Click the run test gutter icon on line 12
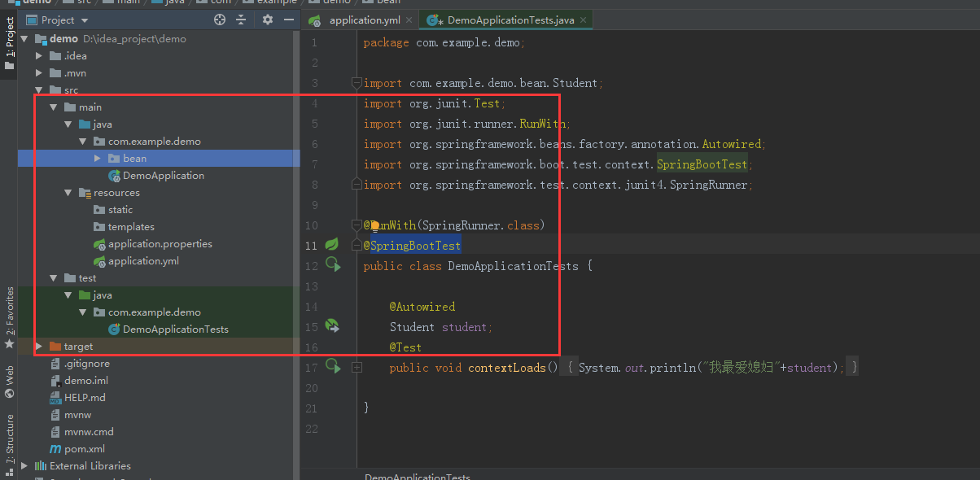980x480 pixels. click(x=332, y=263)
